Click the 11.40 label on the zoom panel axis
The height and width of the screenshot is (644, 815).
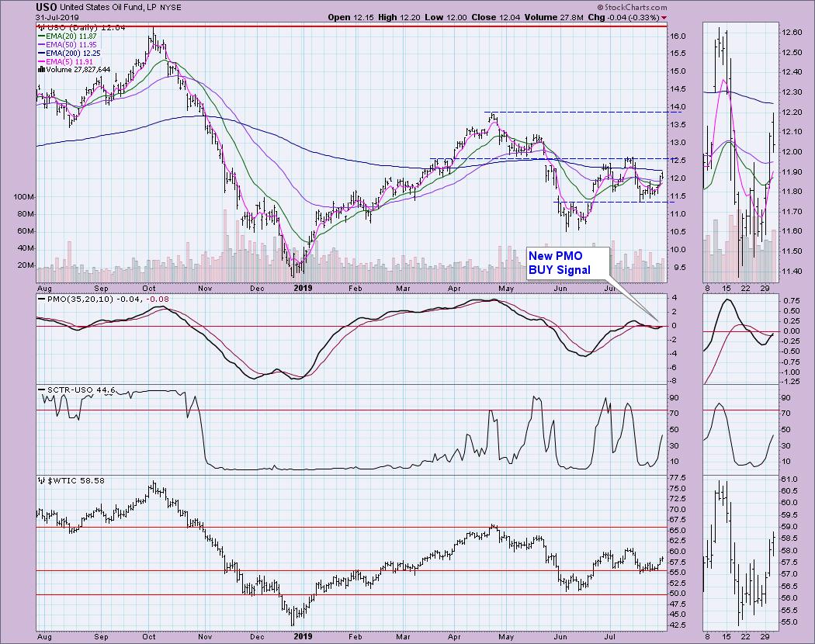click(792, 272)
